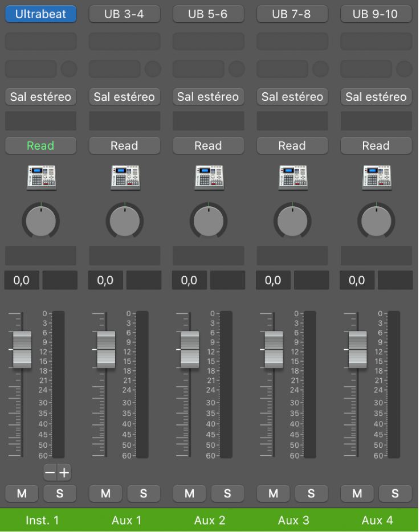Click the UB 9-10 input slot
420x532 pixels.
[376, 14]
